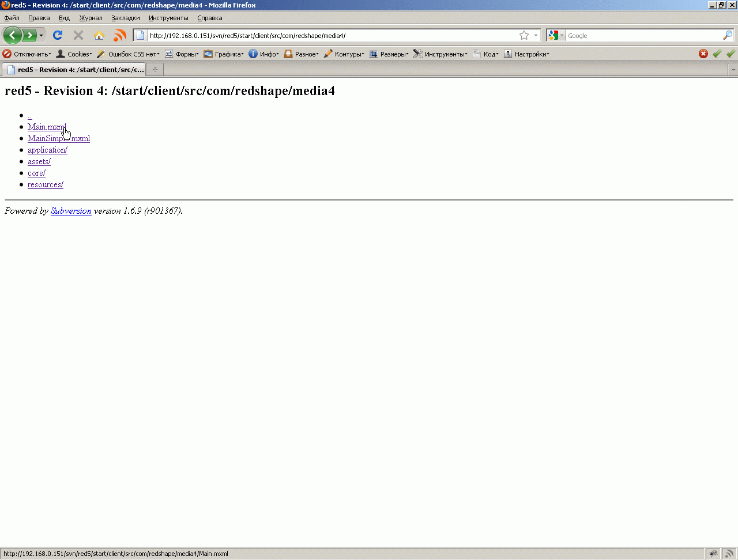Open the MainSimple.mxml file link
This screenshot has width=738, height=560.
[59, 138]
